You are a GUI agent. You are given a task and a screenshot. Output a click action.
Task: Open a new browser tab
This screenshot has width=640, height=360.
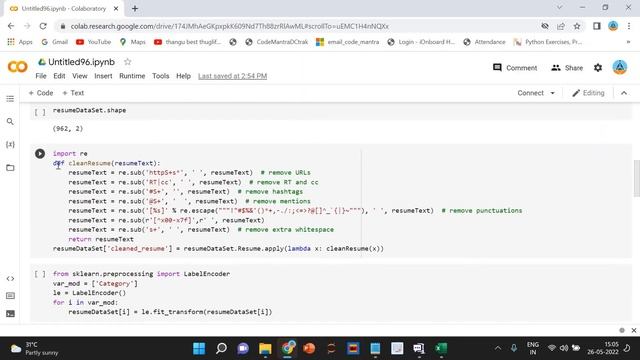pyautogui.click(x=135, y=8)
